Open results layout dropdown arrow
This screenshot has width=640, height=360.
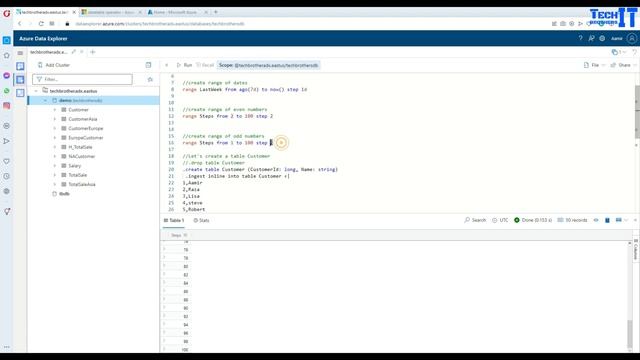627,220
